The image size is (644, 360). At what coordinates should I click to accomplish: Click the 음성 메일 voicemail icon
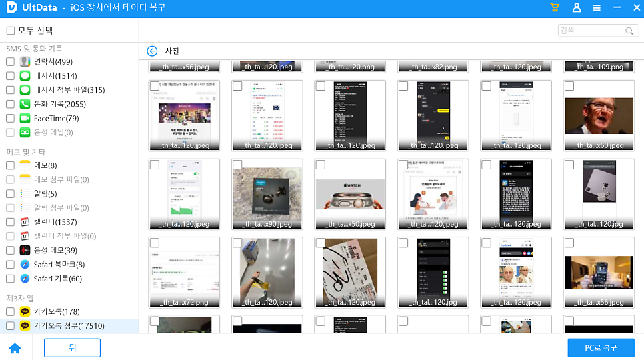click(x=25, y=132)
